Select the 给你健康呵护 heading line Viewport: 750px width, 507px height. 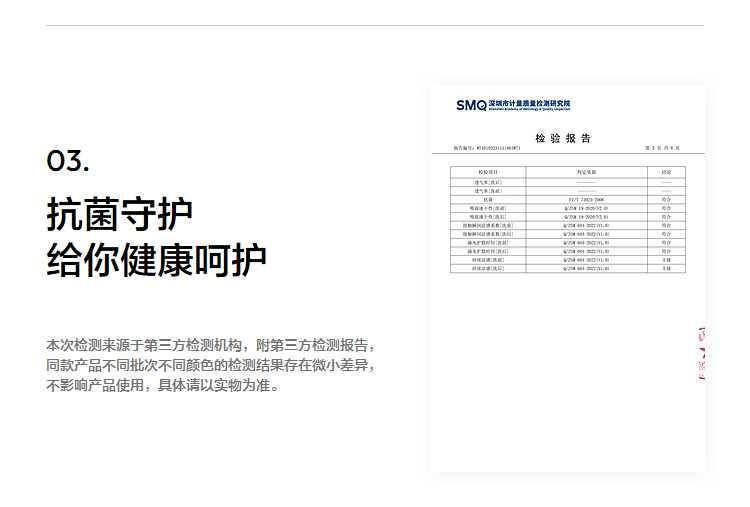[x=156, y=260]
